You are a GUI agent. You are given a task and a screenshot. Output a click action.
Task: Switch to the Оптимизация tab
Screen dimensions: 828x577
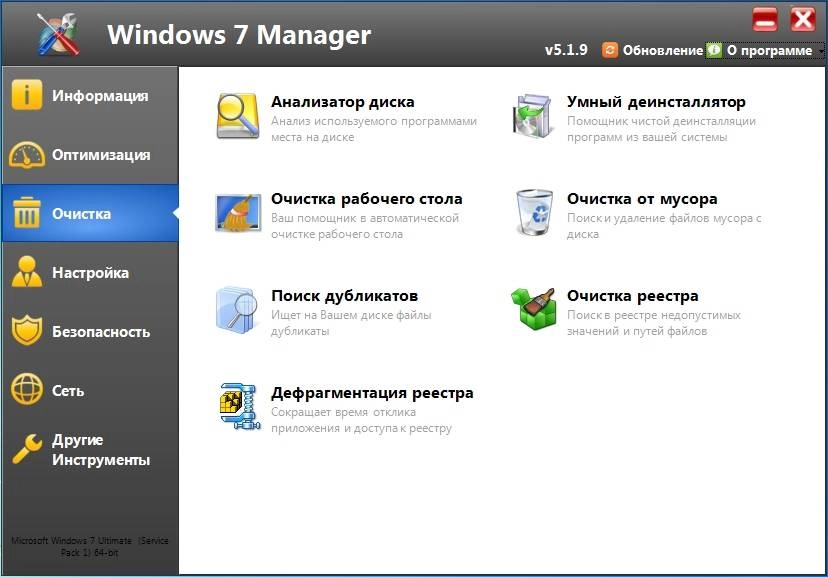[x=90, y=155]
